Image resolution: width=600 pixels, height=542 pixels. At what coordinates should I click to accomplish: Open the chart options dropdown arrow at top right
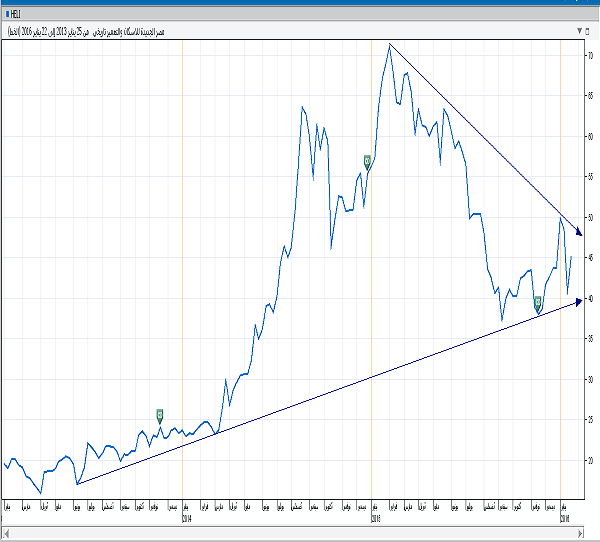[x=580, y=32]
